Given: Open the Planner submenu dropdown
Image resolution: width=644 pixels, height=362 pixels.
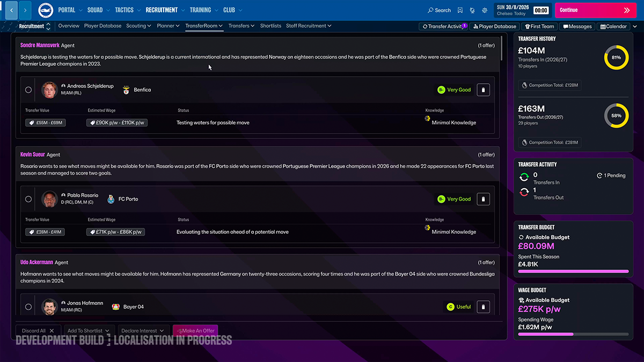Looking at the screenshot, I should [x=169, y=26].
